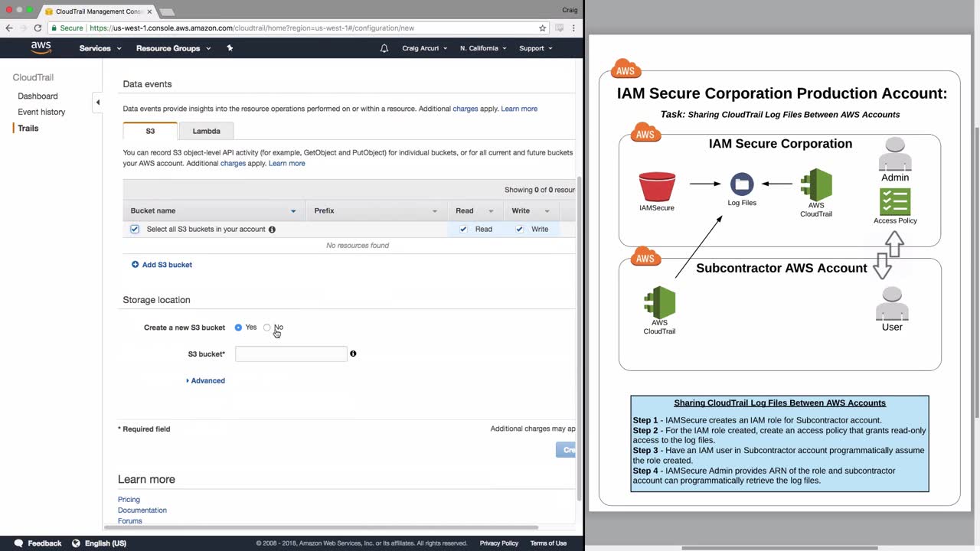Image resolution: width=980 pixels, height=551 pixels.
Task: Click the browser reload icon
Action: point(38,28)
